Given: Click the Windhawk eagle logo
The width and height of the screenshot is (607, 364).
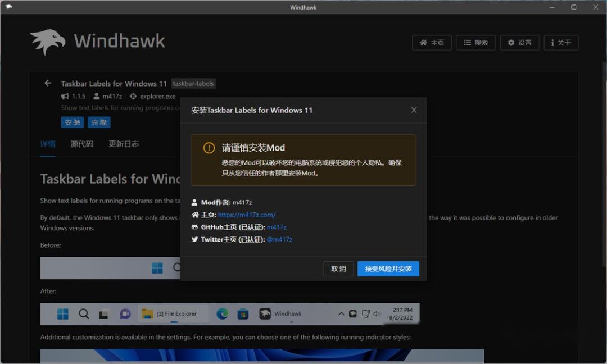Looking at the screenshot, I should [48, 40].
